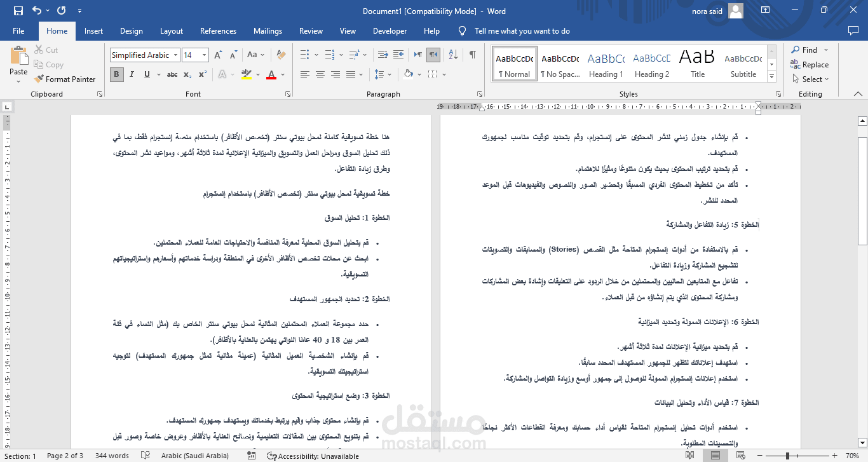Sort the selected paragraphs
868x462 pixels.
tap(454, 55)
